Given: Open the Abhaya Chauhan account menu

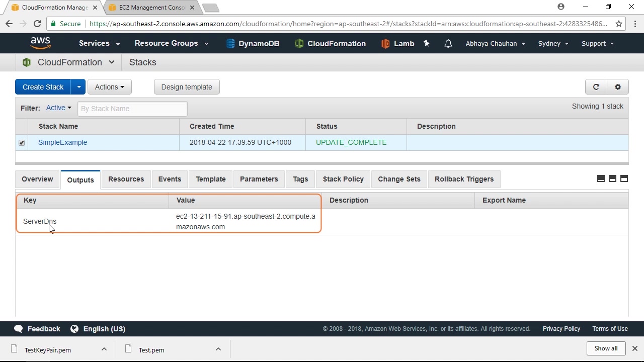Looking at the screenshot, I should point(496,44).
